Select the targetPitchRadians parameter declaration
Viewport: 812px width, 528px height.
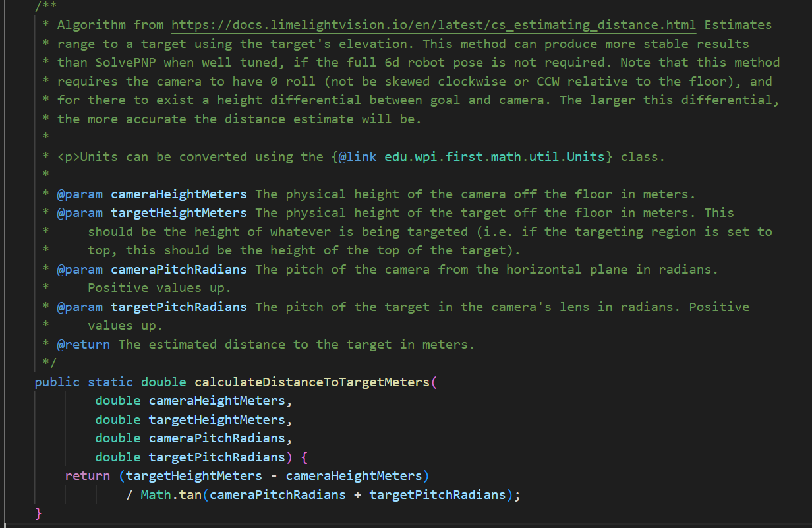(193, 457)
